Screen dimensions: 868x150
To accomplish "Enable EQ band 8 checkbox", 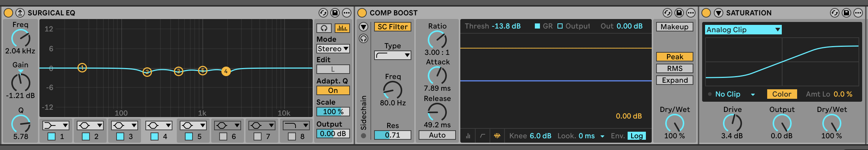I will click(292, 136).
